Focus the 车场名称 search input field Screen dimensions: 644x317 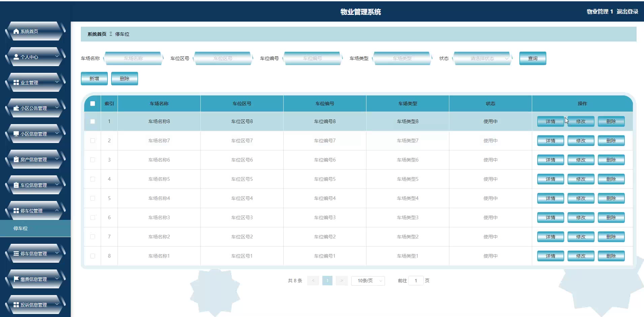pyautogui.click(x=133, y=58)
